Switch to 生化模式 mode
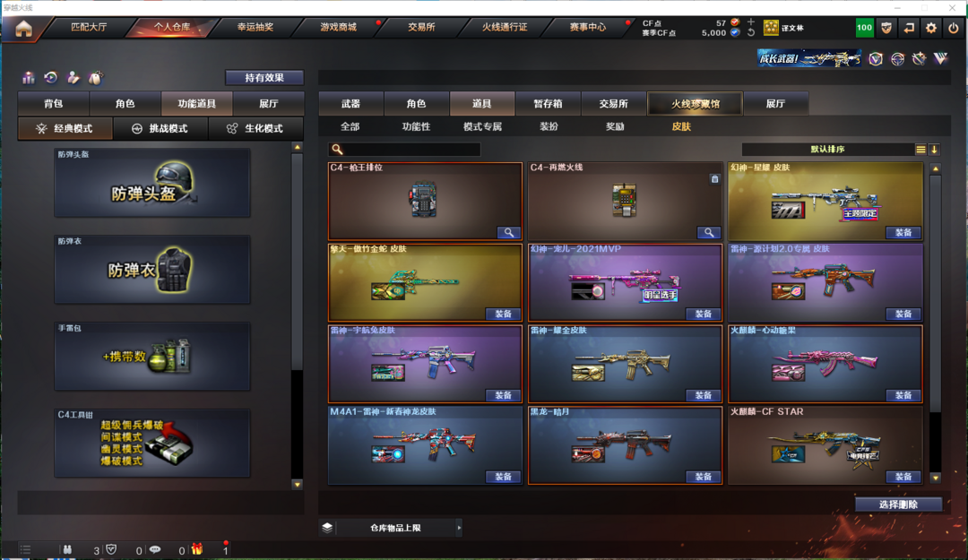 click(255, 128)
